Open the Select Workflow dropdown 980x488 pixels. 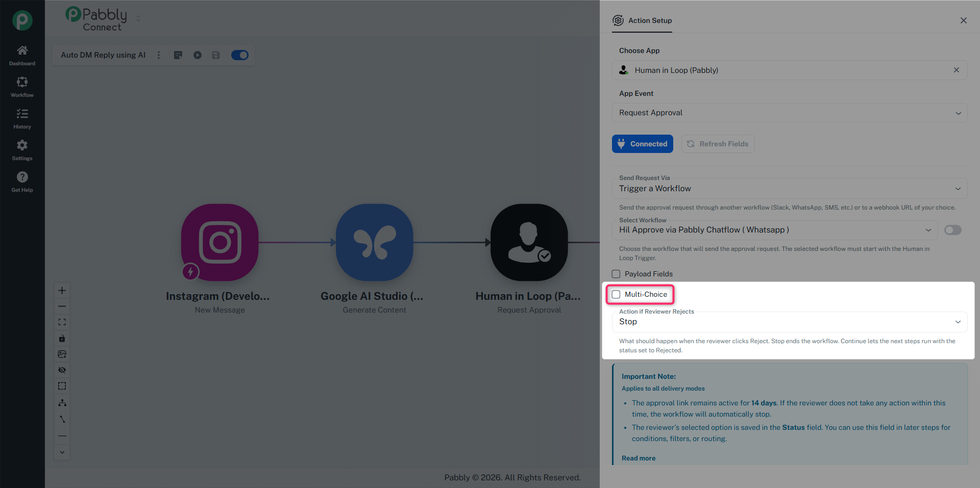[775, 230]
